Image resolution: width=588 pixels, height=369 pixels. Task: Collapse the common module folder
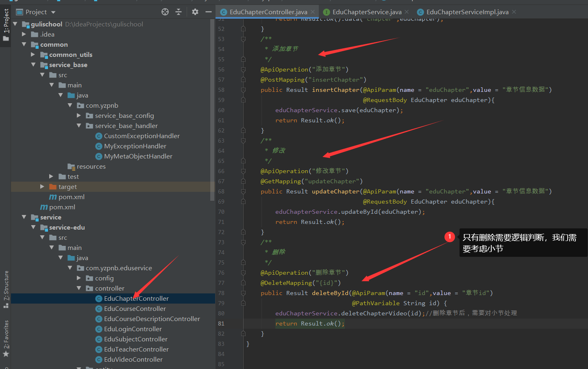pos(24,44)
